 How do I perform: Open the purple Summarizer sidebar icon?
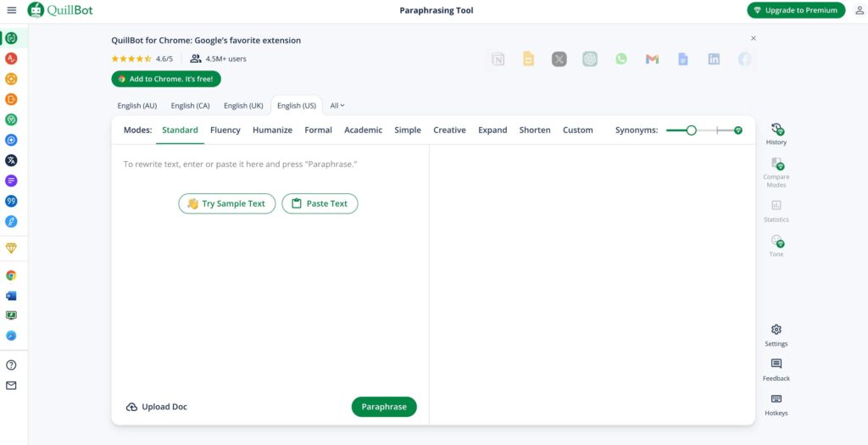(x=11, y=181)
